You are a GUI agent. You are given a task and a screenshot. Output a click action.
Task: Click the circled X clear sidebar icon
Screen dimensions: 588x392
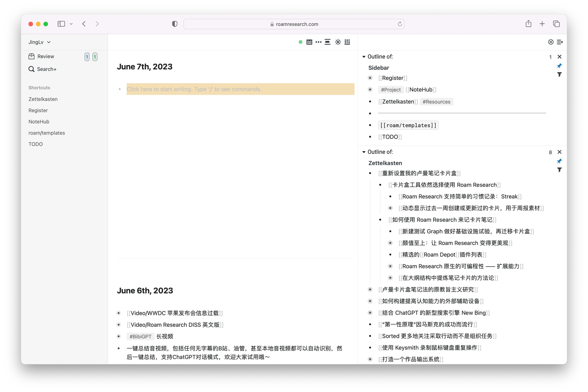point(551,42)
